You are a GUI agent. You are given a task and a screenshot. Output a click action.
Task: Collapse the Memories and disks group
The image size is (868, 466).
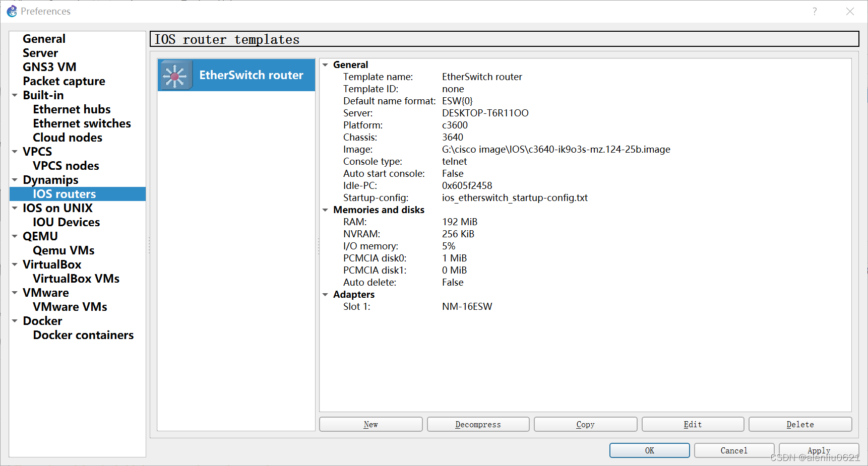[326, 210]
